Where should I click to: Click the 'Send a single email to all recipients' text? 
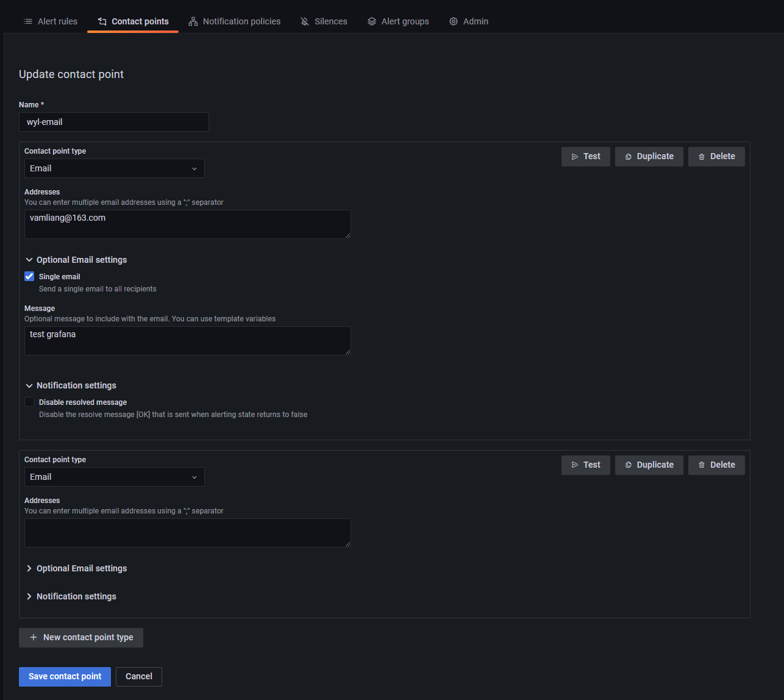tap(98, 289)
